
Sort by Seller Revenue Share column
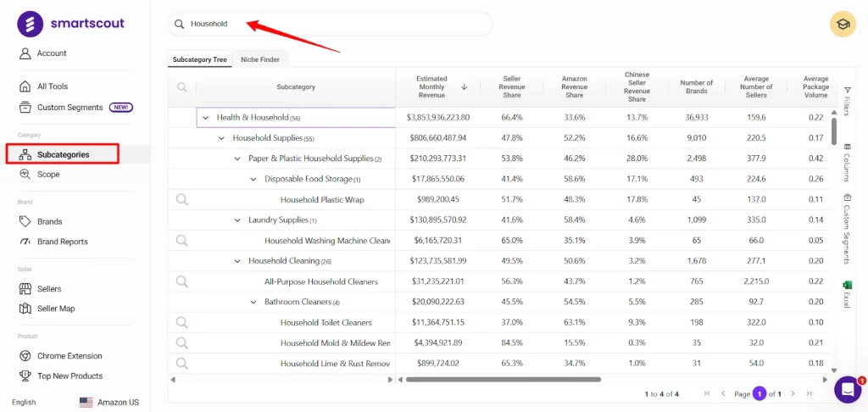[511, 87]
